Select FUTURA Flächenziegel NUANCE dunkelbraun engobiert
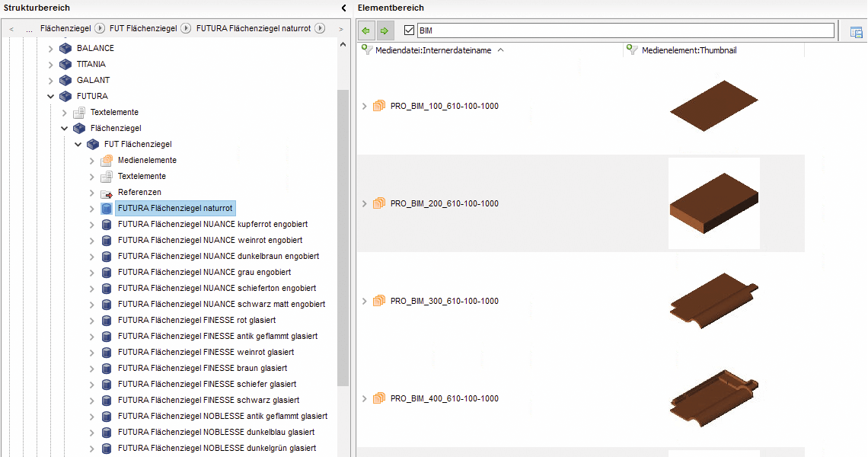This screenshot has width=868, height=457. (x=219, y=257)
